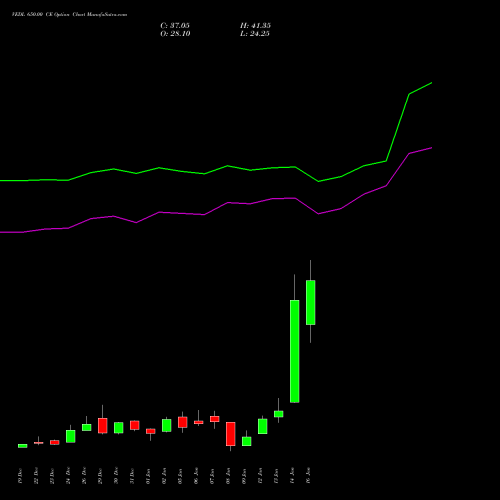Select the green candle for 09 Jan

247,441
